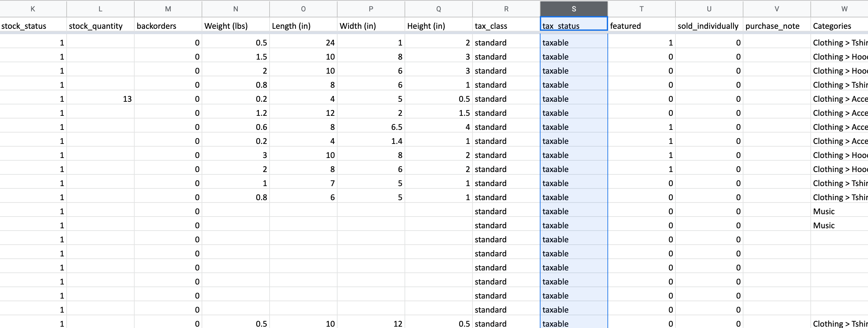Select the column Q header
Screen dimensions: 868x328
pos(438,9)
